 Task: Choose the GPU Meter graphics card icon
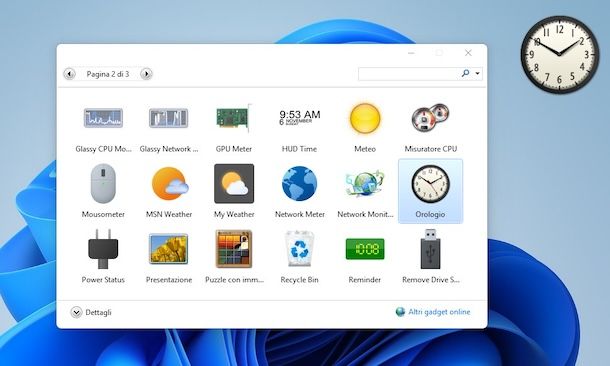pyautogui.click(x=234, y=118)
